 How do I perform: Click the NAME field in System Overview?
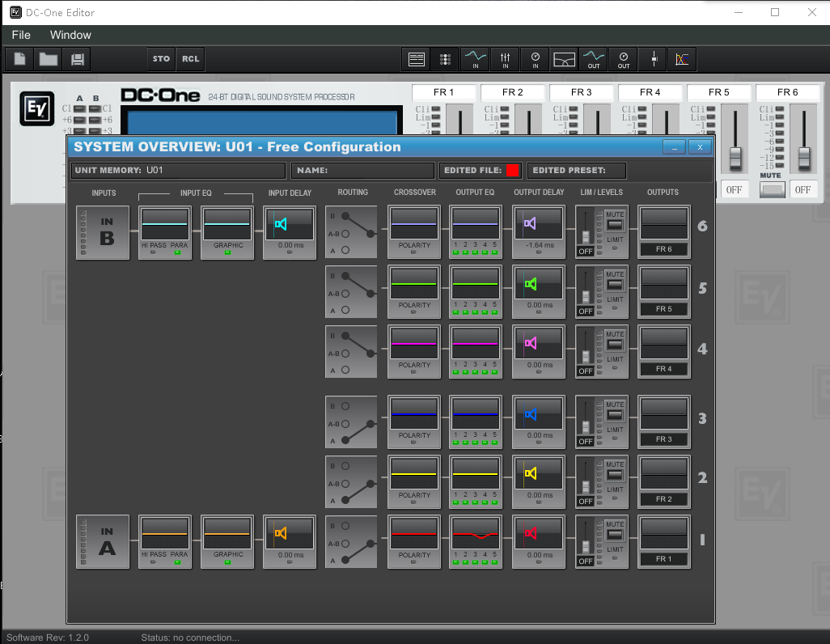(362, 171)
